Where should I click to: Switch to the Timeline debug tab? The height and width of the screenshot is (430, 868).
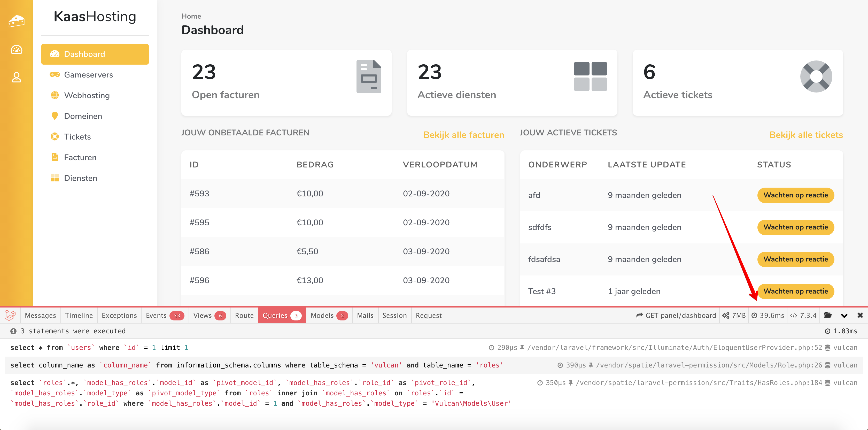79,316
